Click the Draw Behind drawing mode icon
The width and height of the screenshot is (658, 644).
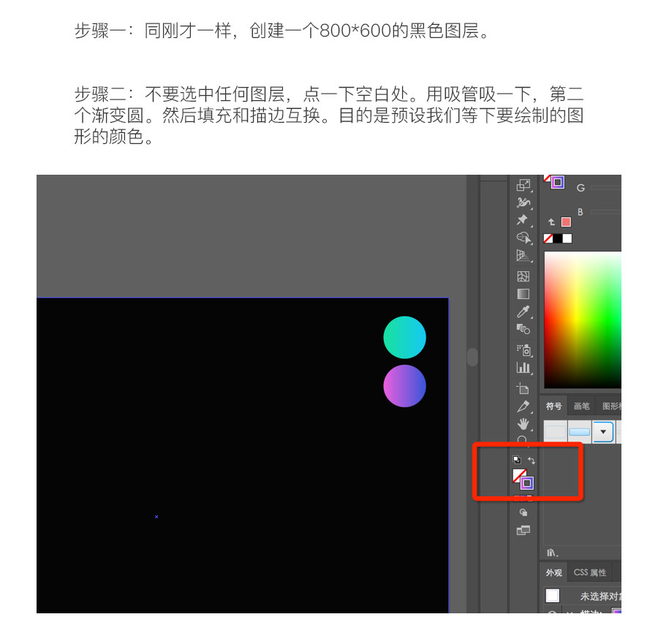(x=523, y=512)
